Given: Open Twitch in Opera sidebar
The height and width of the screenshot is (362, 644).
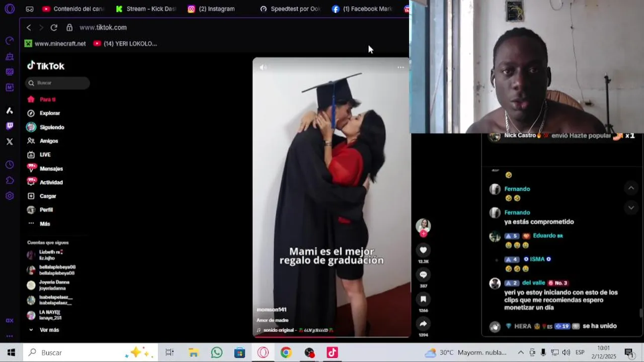Looking at the screenshot, I should pyautogui.click(x=10, y=126).
